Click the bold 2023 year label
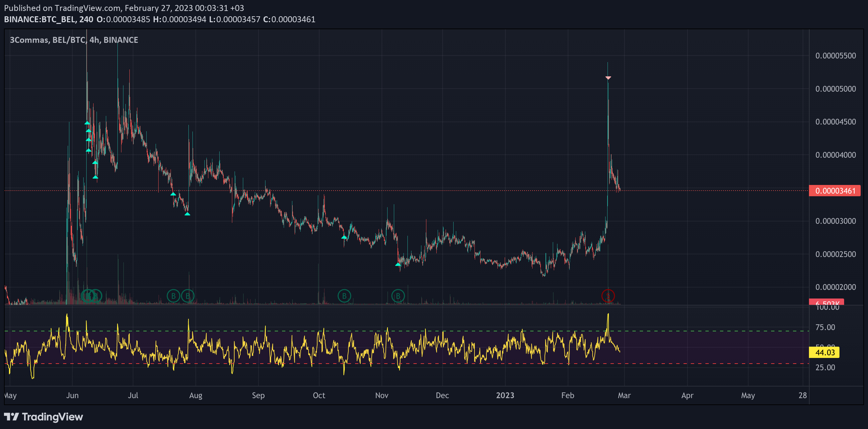 click(x=505, y=395)
